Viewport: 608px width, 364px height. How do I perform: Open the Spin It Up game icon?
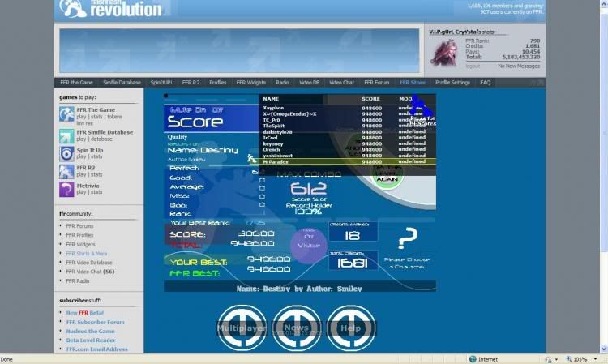tap(66, 153)
